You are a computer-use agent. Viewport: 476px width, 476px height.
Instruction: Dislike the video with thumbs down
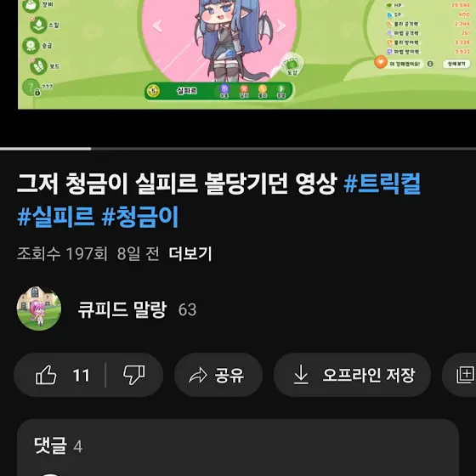134,375
